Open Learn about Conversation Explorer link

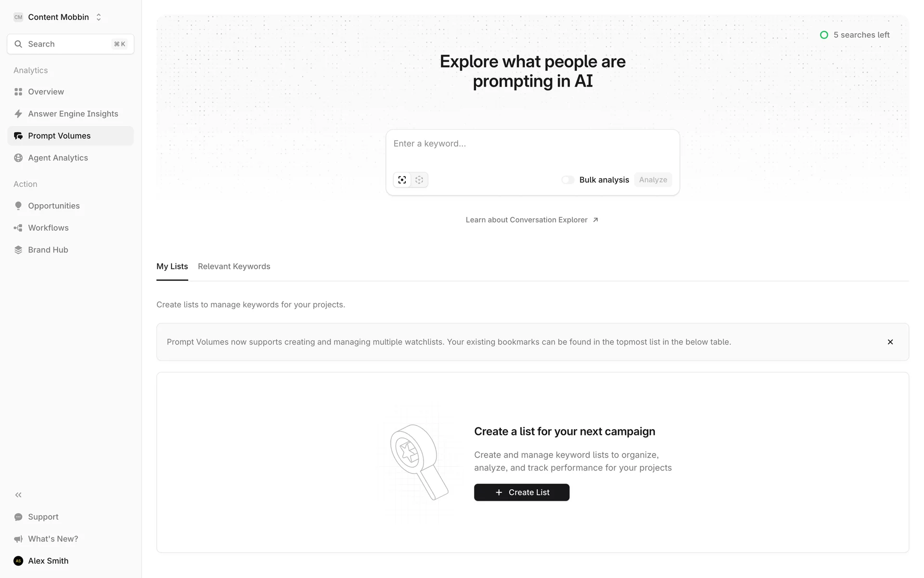[x=532, y=220]
